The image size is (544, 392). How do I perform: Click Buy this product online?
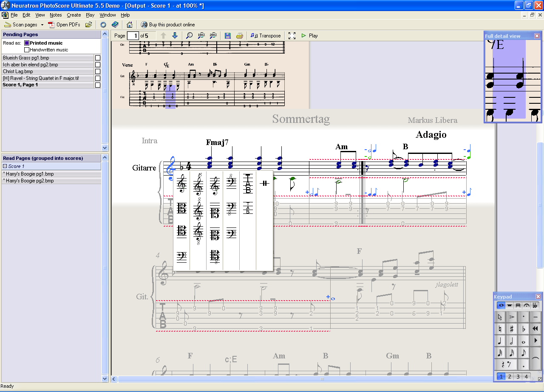click(168, 25)
